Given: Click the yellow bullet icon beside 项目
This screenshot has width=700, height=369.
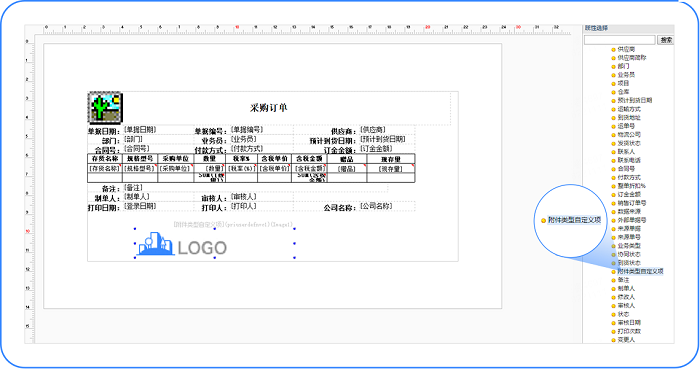Looking at the screenshot, I should click(x=613, y=84).
